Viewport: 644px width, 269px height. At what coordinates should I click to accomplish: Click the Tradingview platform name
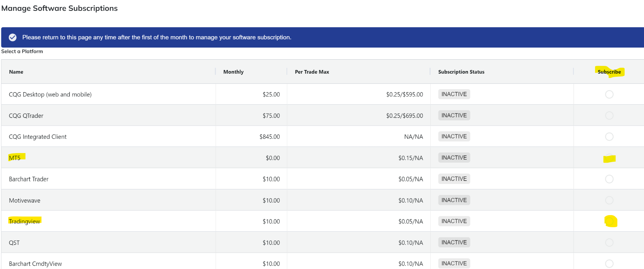pos(24,221)
